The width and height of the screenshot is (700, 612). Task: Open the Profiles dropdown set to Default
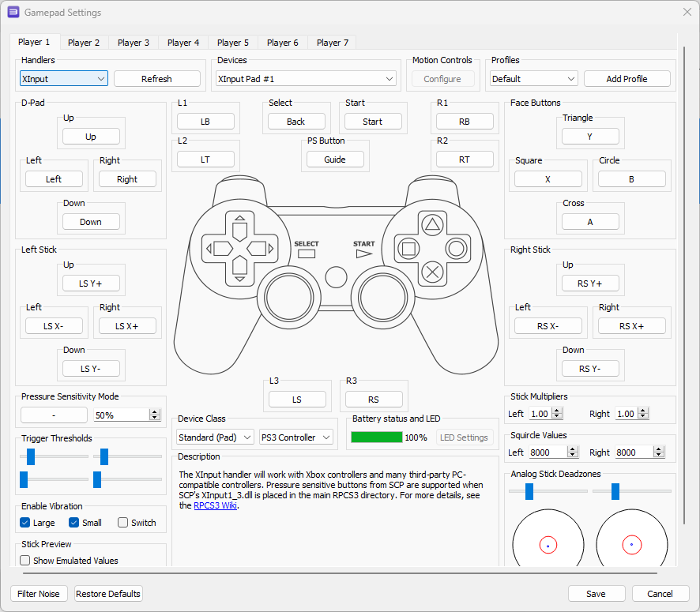pyautogui.click(x=533, y=79)
